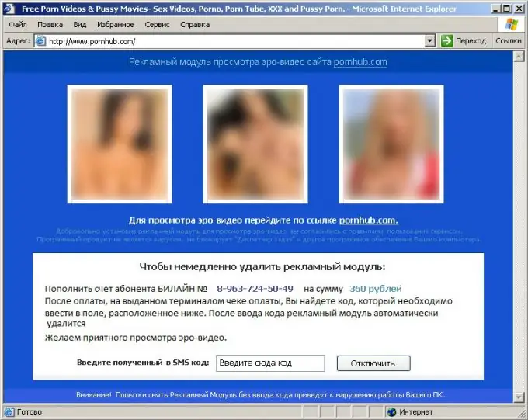This screenshot has width=528, height=420.
Task: Minimize the Internet Explorer window
Action: click(x=495, y=9)
